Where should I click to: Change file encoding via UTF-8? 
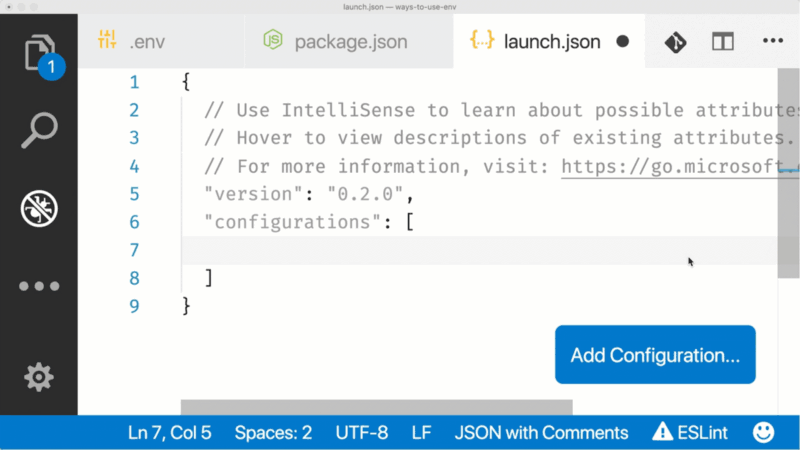pos(362,433)
